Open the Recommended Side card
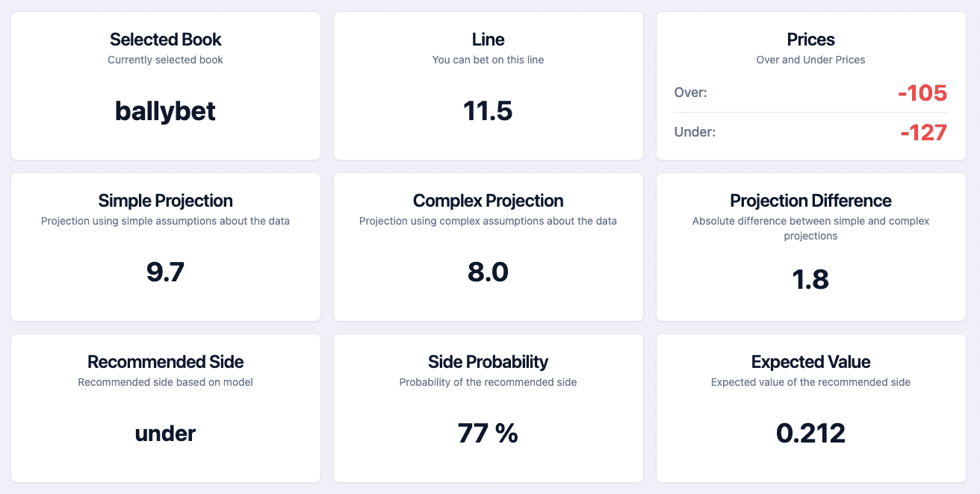The image size is (980, 494). point(165,361)
